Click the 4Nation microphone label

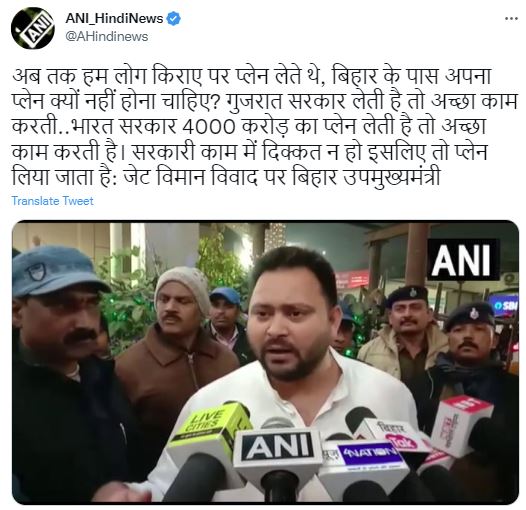[x=368, y=454]
